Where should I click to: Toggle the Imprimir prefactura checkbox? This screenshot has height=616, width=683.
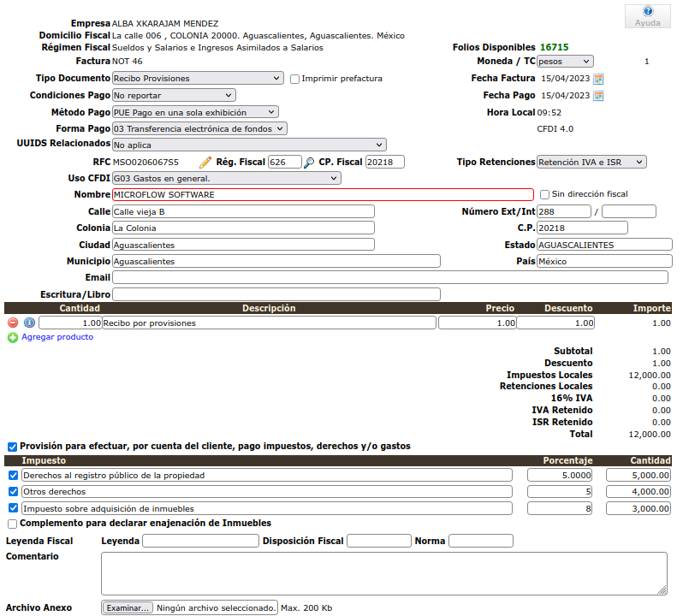click(295, 79)
